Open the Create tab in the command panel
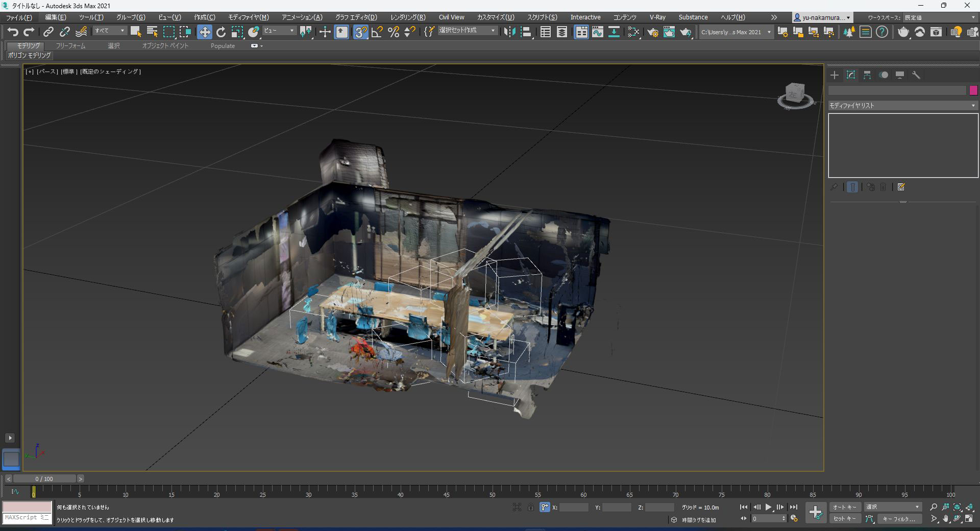The image size is (980, 531). pos(835,75)
